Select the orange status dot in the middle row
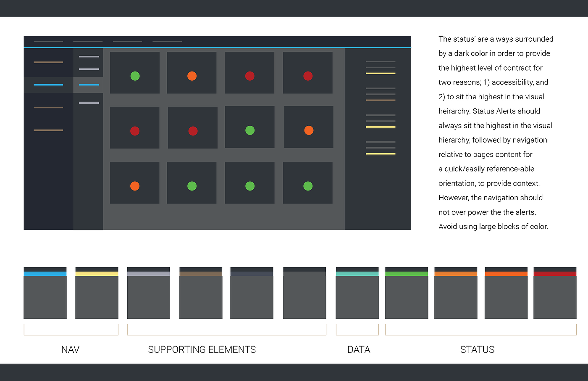 point(309,130)
